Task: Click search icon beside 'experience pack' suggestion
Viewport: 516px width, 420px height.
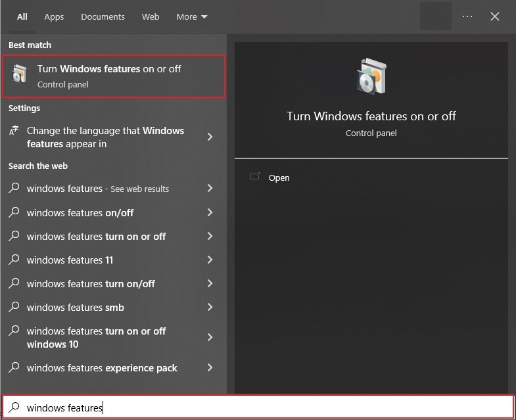Action: pos(14,367)
